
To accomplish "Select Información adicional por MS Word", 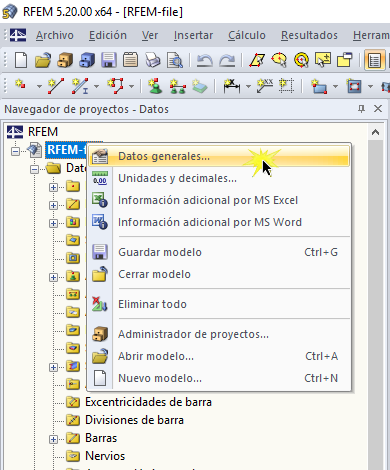I will [x=219, y=222].
